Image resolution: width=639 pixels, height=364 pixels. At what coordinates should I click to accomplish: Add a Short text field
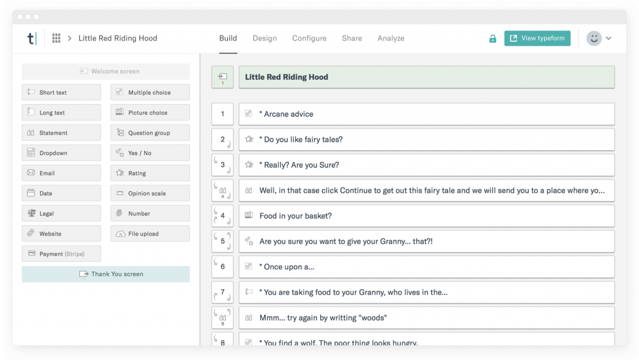point(61,92)
